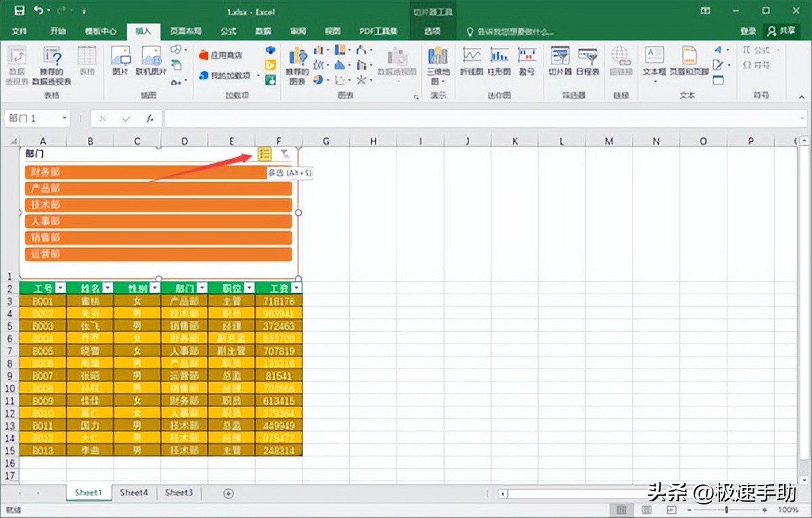The height and width of the screenshot is (518, 812).
Task: Click the 共享 share button
Action: (782, 31)
